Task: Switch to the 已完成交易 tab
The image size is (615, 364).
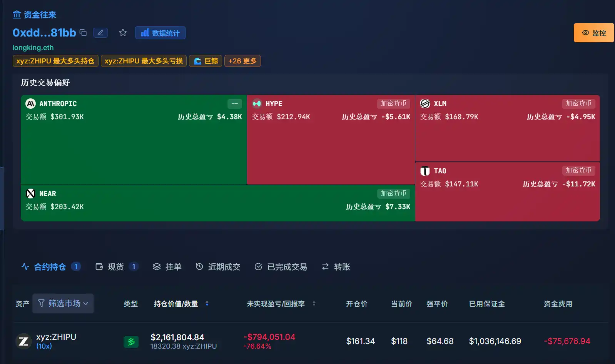Action: tap(281, 267)
